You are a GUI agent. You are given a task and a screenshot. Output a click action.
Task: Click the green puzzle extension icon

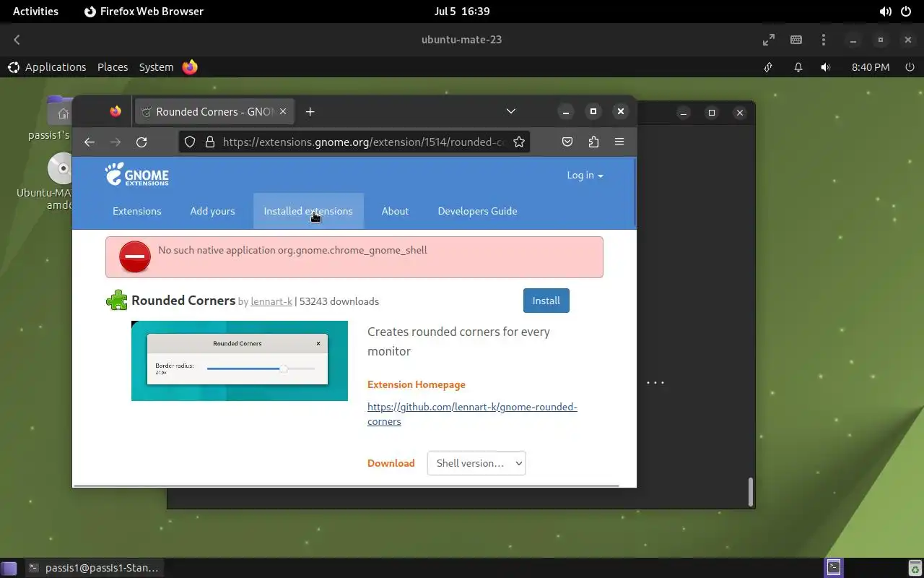116,301
